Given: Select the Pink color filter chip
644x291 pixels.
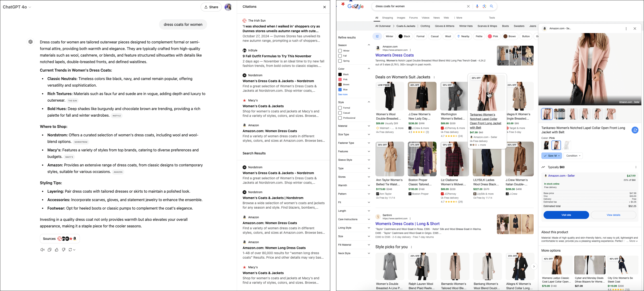Looking at the screenshot, I should [493, 36].
